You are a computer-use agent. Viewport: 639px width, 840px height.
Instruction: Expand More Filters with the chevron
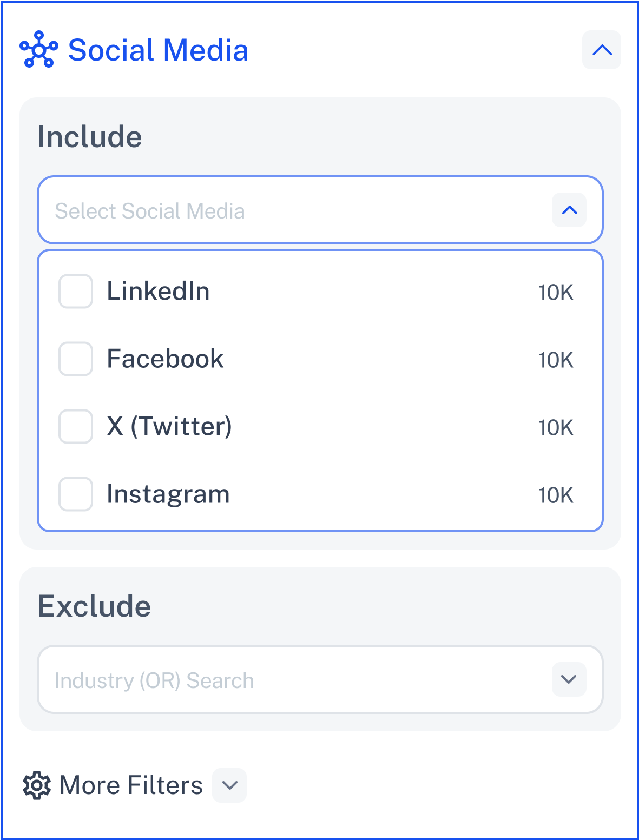(229, 785)
